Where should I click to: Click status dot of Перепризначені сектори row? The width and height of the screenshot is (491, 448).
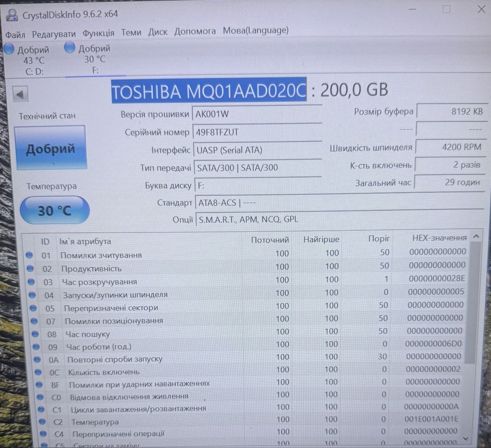pyautogui.click(x=33, y=308)
